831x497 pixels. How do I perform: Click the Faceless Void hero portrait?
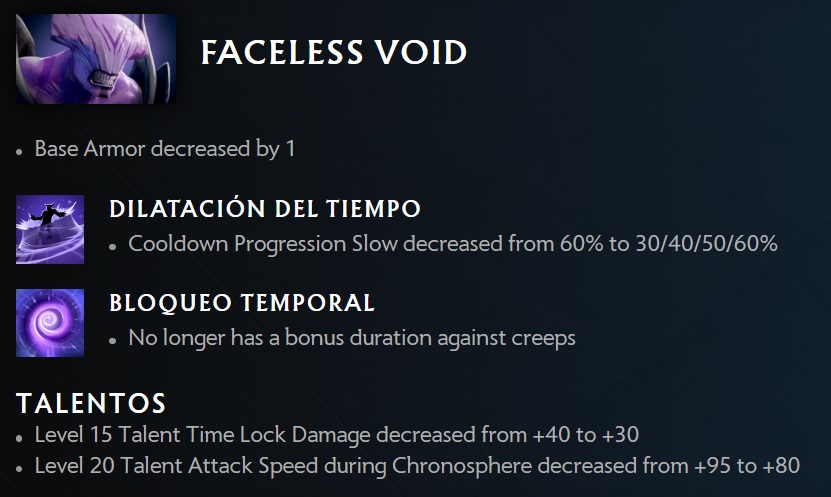(96, 59)
